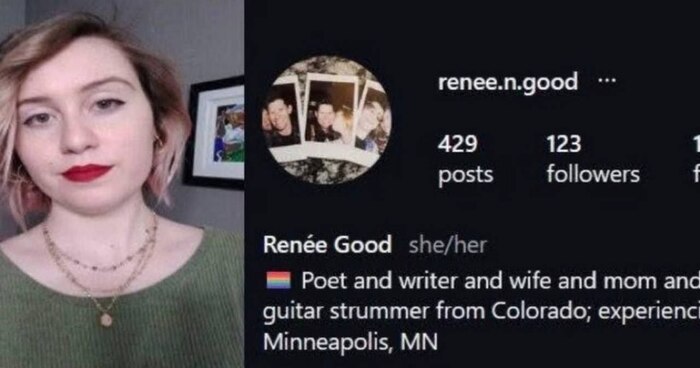
Task: Select the left polaroid in the avatar
Action: click(x=282, y=118)
